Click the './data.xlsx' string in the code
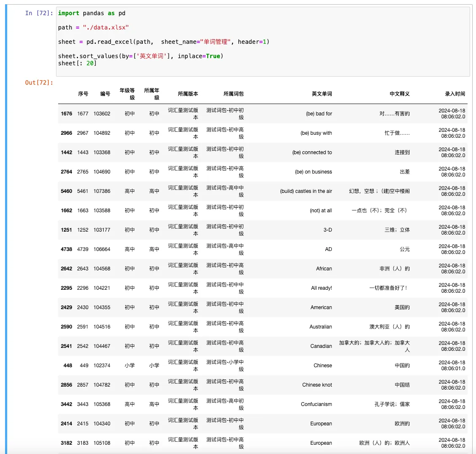The image size is (476, 454). point(106,27)
